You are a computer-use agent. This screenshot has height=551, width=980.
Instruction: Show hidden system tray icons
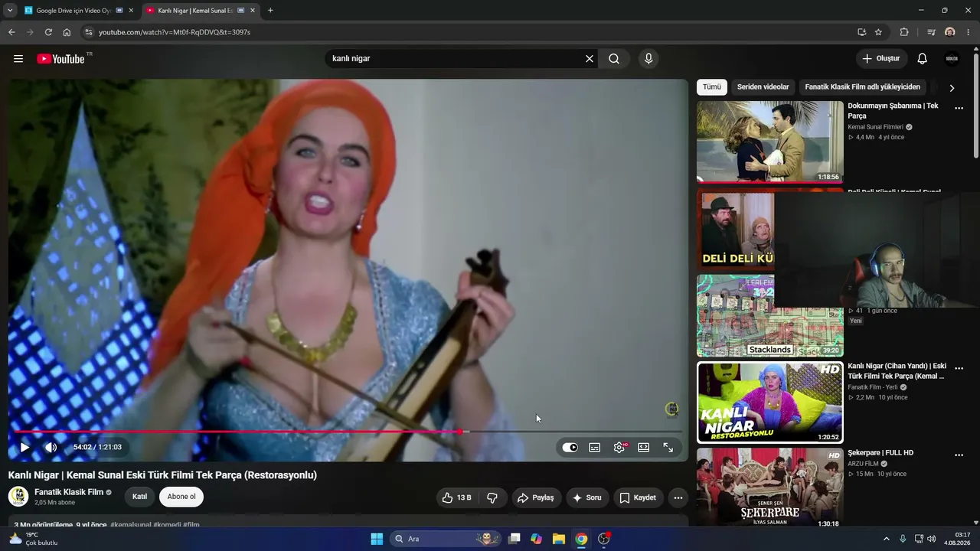pyautogui.click(x=887, y=539)
